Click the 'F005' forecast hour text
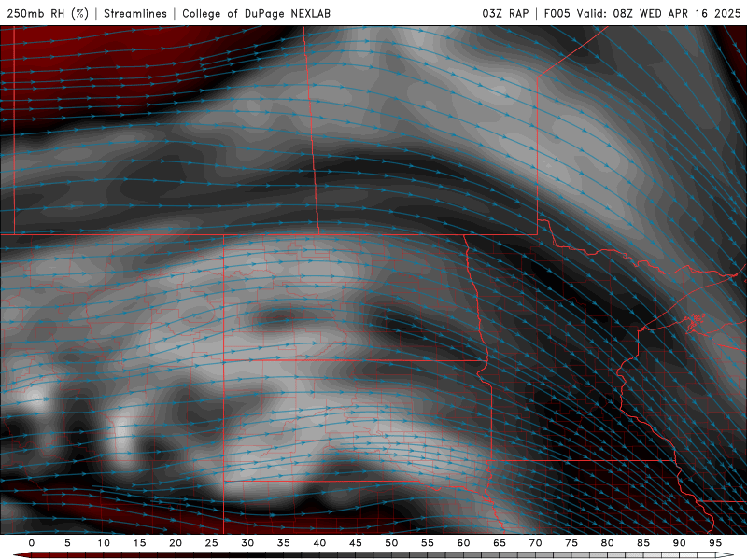Screen dimensions: 747x560 tap(557, 13)
